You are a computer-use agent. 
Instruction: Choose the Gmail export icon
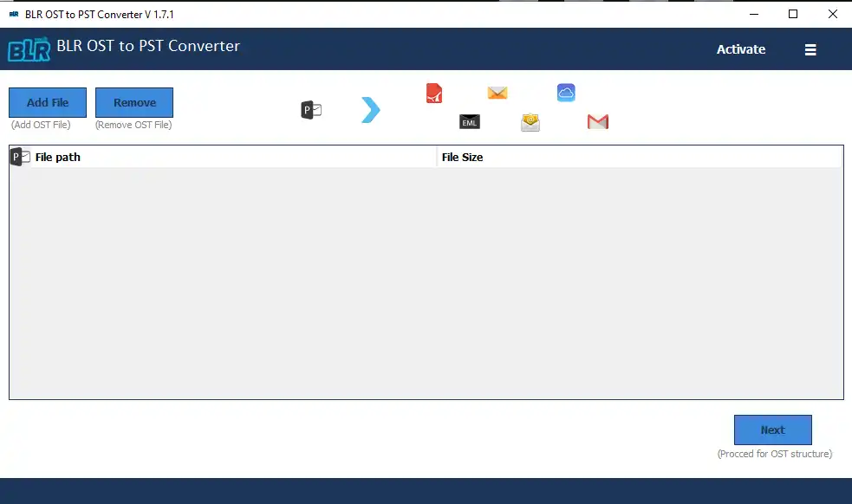596,122
